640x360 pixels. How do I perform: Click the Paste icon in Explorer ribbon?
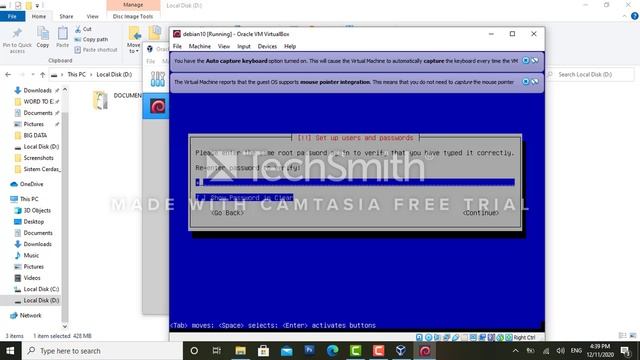62,33
